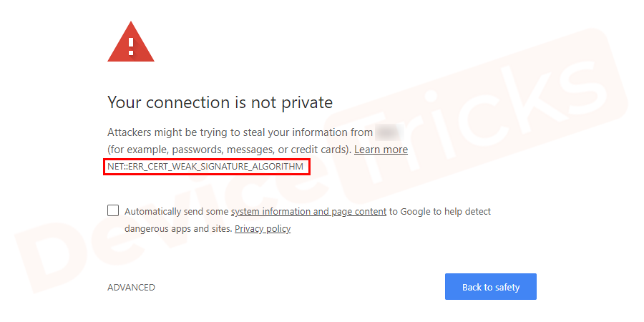
Task: Expand the ADVANCED options
Action: [x=131, y=287]
